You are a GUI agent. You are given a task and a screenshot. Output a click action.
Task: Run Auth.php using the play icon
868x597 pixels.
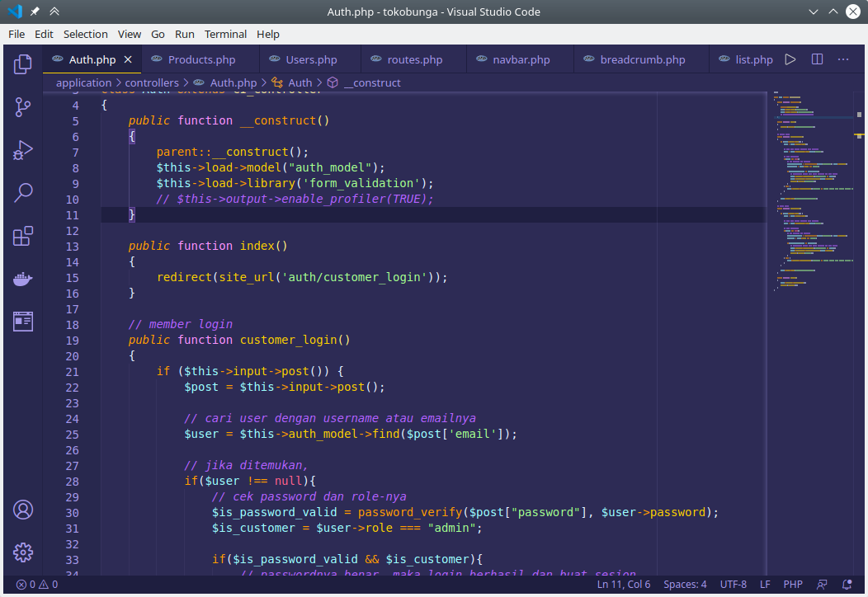790,59
